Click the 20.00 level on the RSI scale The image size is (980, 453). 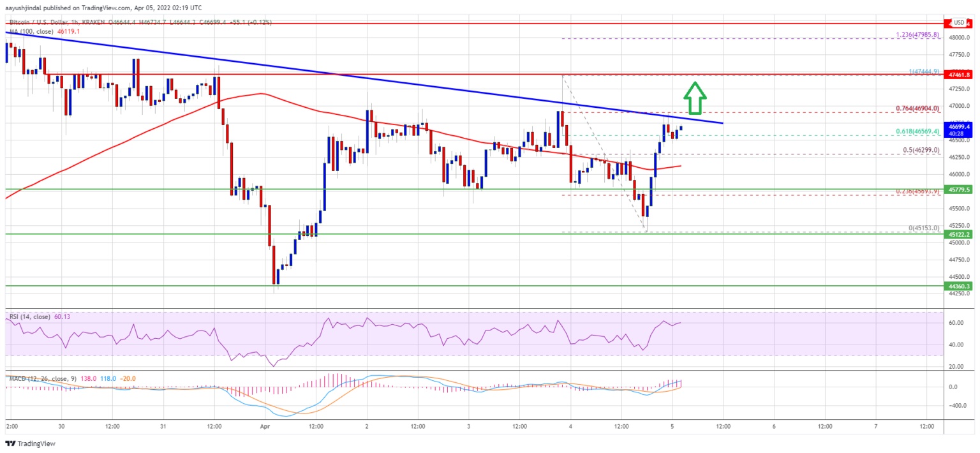pos(956,367)
